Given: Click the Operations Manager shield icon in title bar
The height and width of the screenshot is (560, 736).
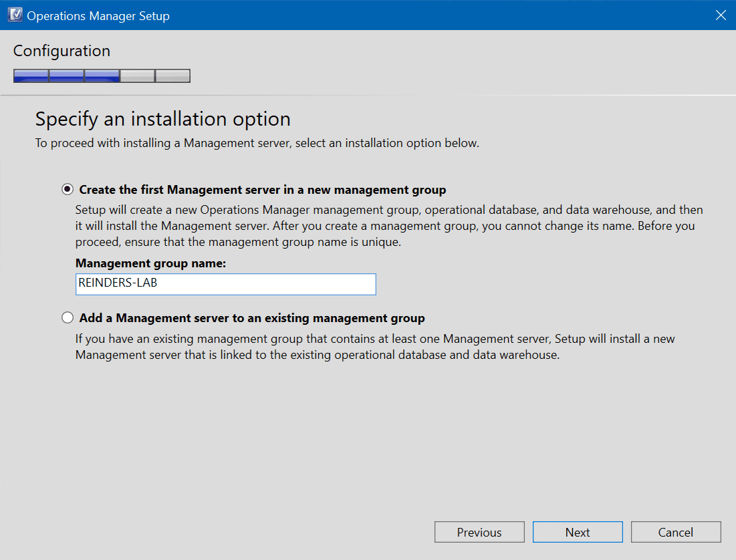Looking at the screenshot, I should coord(14,14).
